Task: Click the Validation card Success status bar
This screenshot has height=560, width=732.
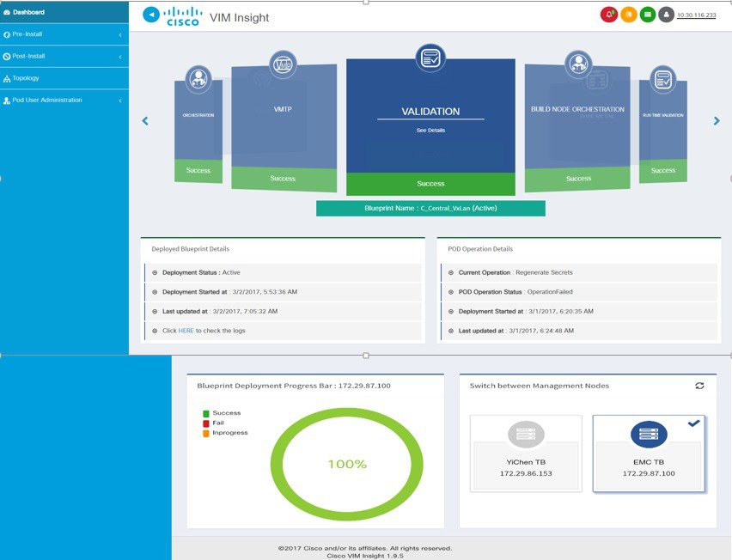Action: pyautogui.click(x=430, y=184)
